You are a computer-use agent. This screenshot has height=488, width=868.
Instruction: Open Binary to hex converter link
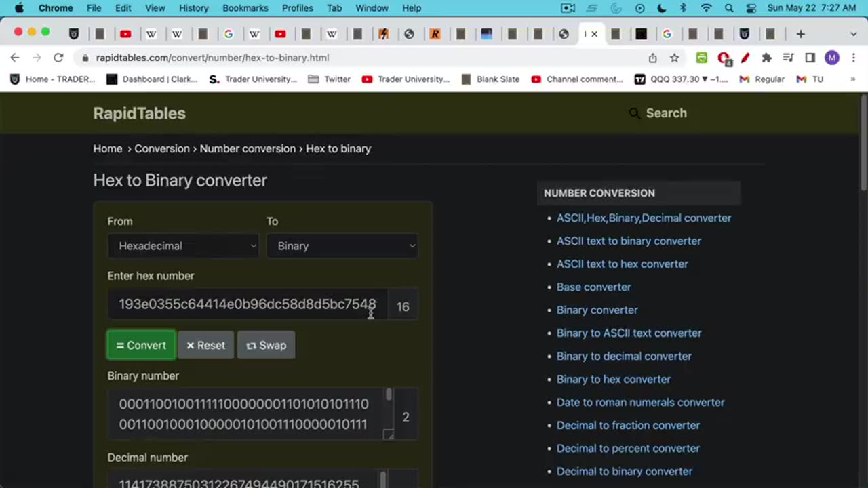[614, 379]
